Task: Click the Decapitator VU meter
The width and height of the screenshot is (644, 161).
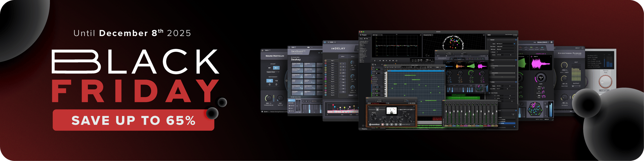Action: 392,110
